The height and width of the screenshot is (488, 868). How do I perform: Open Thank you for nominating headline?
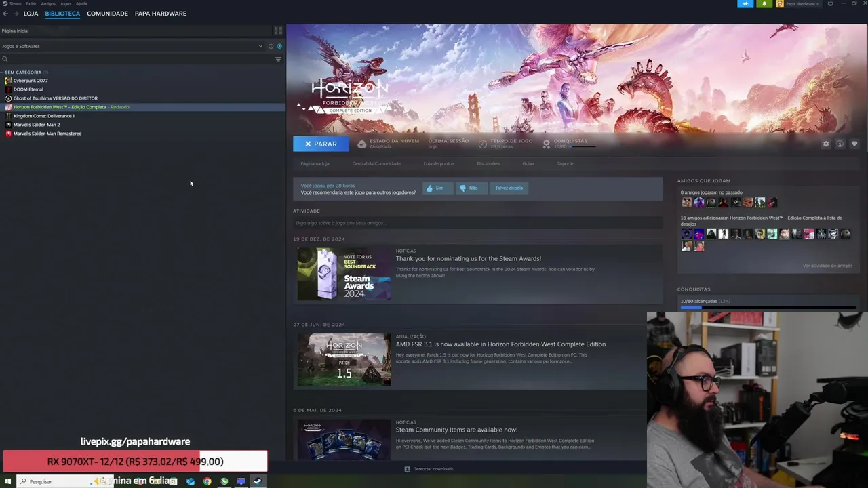coord(469,258)
